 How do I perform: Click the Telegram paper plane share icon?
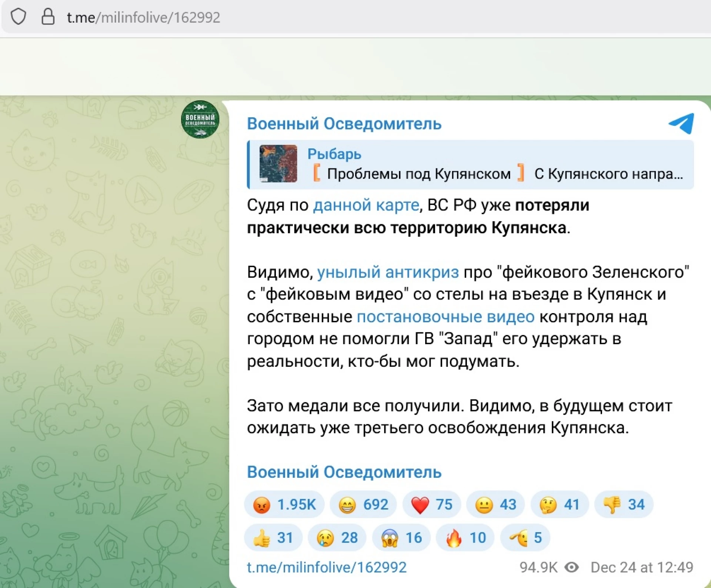[x=681, y=123]
